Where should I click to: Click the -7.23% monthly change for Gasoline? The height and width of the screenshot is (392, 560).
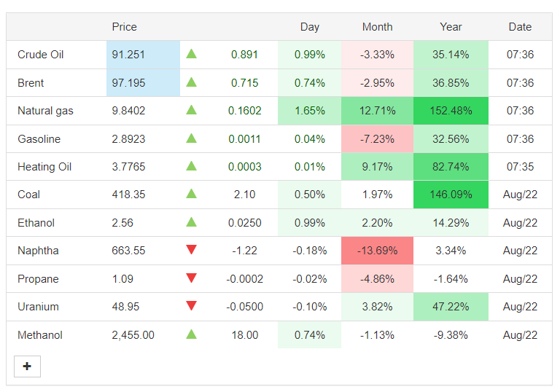(x=377, y=139)
